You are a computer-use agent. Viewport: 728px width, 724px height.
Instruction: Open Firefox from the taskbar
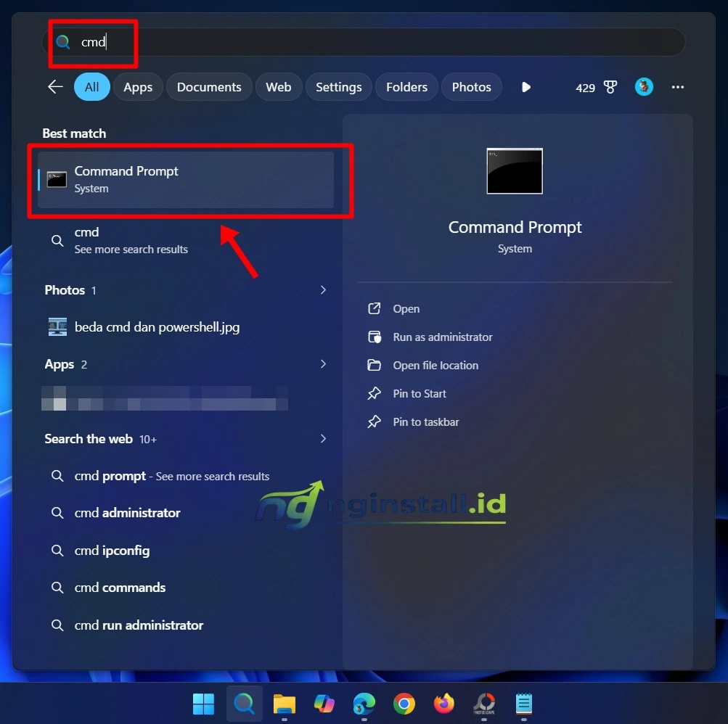point(444,704)
